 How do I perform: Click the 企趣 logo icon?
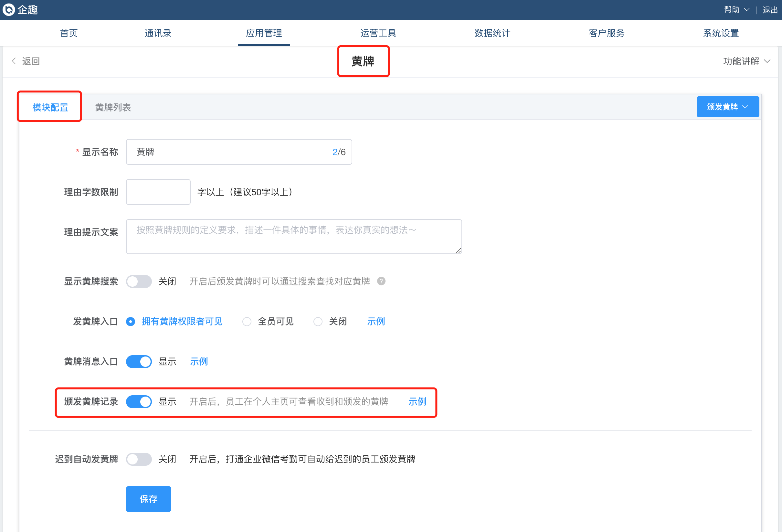[9, 9]
